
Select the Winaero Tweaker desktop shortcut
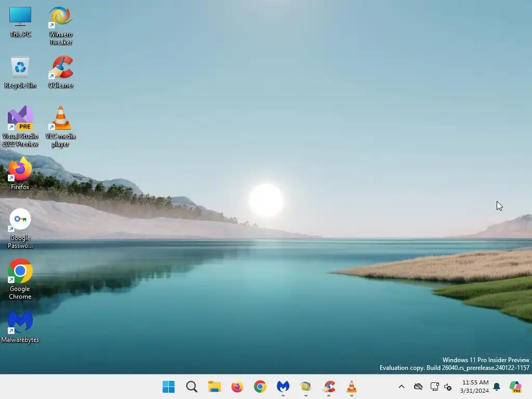coord(60,26)
